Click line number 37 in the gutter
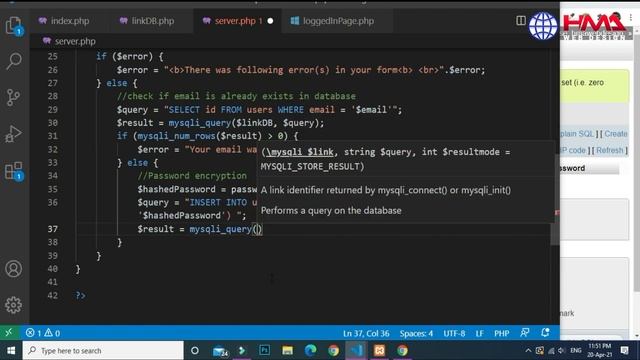Screen dimensions: 640x360 point(53,229)
